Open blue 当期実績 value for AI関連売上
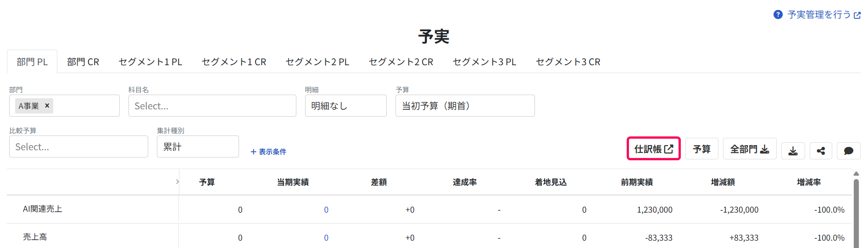868x248 pixels. point(326,210)
